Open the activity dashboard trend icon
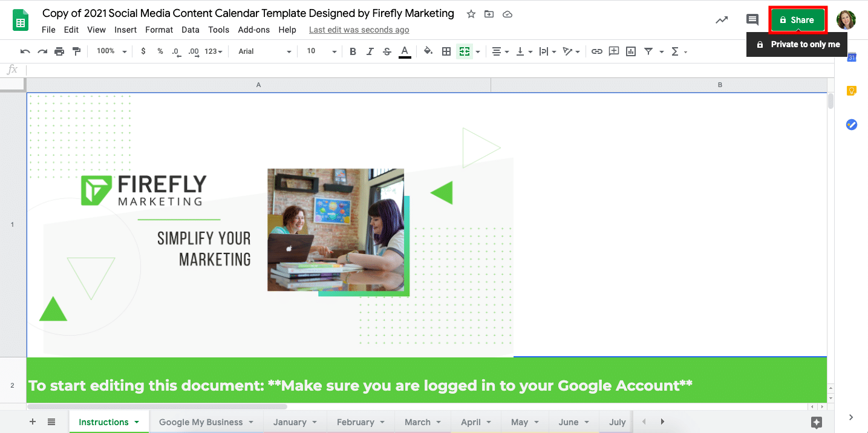This screenshot has width=868, height=433. pyautogui.click(x=722, y=20)
